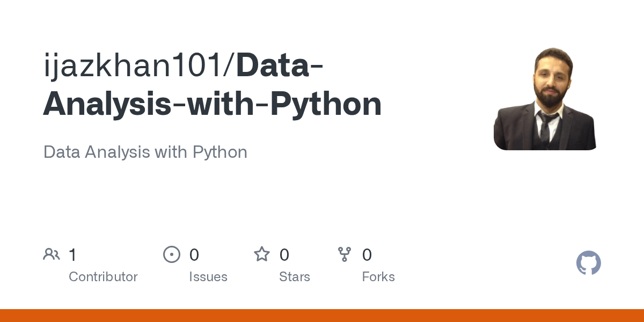
Task: Select the Contributor label
Action: click(x=103, y=277)
